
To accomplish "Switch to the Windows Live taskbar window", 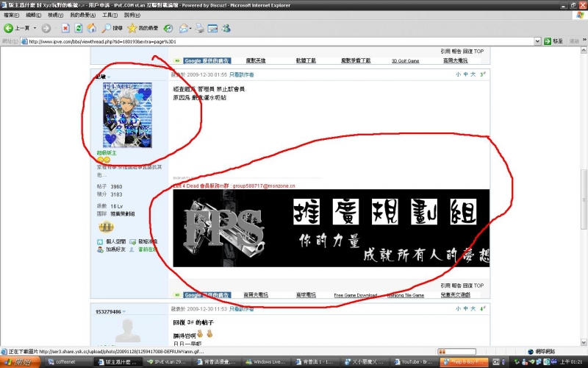I will pyautogui.click(x=266, y=362).
